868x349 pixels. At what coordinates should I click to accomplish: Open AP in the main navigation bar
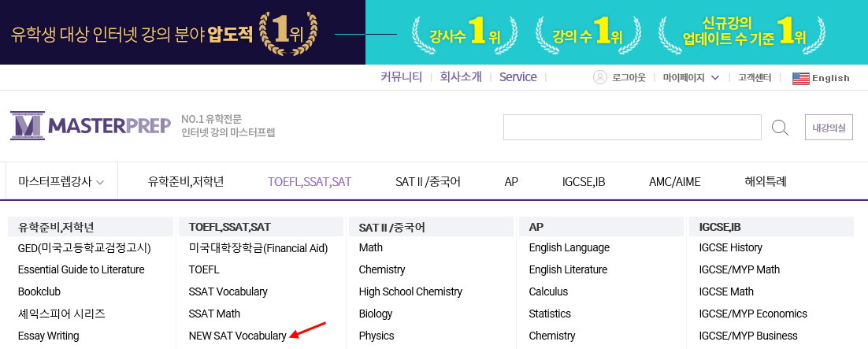tap(511, 181)
